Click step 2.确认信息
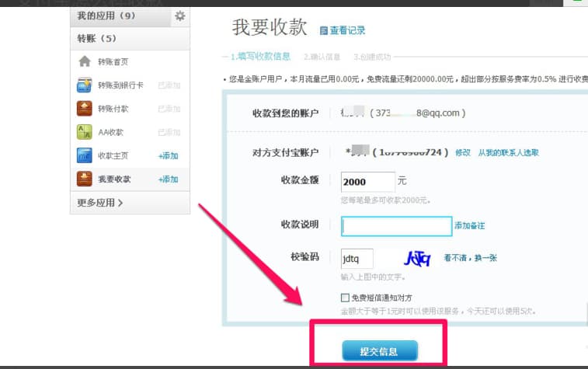The width and height of the screenshot is (588, 369). click(322, 57)
